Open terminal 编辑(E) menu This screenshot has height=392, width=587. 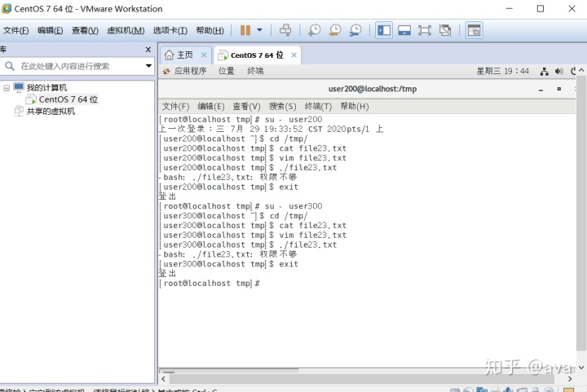click(x=211, y=107)
